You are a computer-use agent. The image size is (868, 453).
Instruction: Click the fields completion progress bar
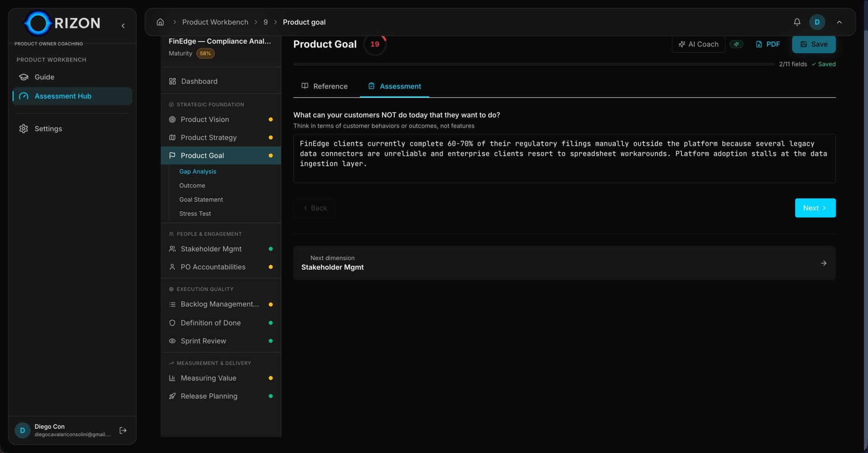(533, 65)
